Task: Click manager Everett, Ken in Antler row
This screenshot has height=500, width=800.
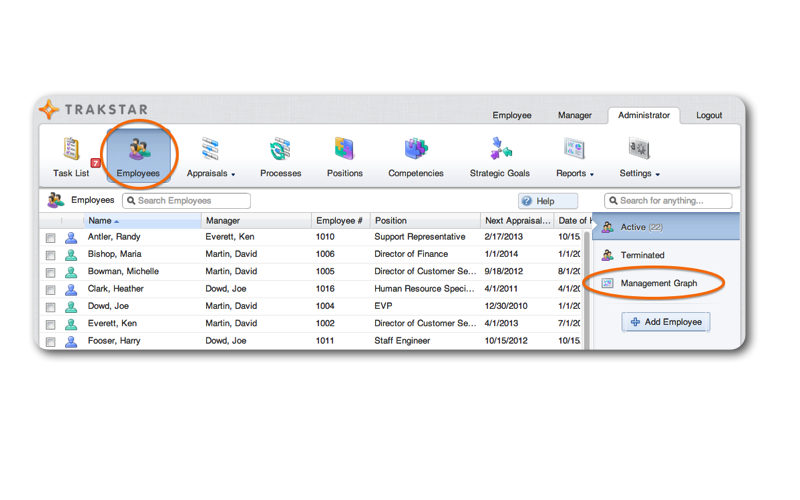Action: coord(230,237)
